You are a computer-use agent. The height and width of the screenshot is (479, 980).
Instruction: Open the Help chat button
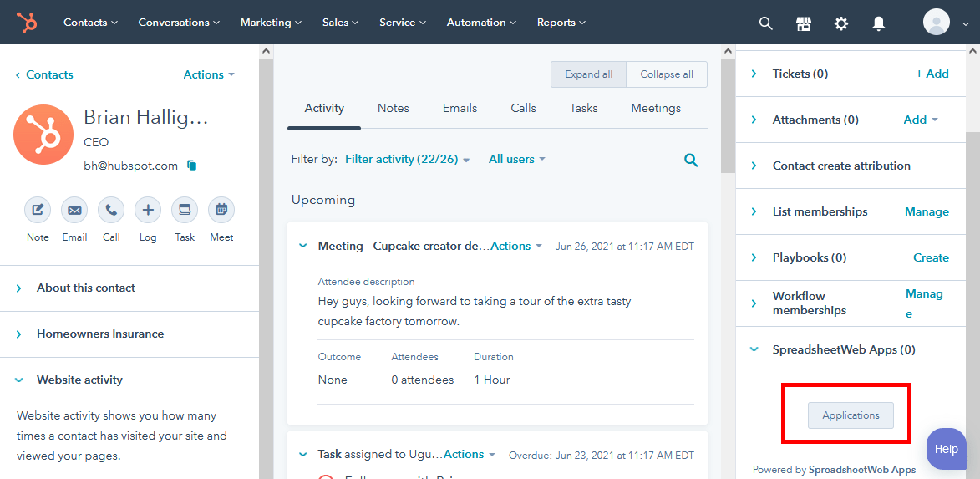tap(947, 449)
